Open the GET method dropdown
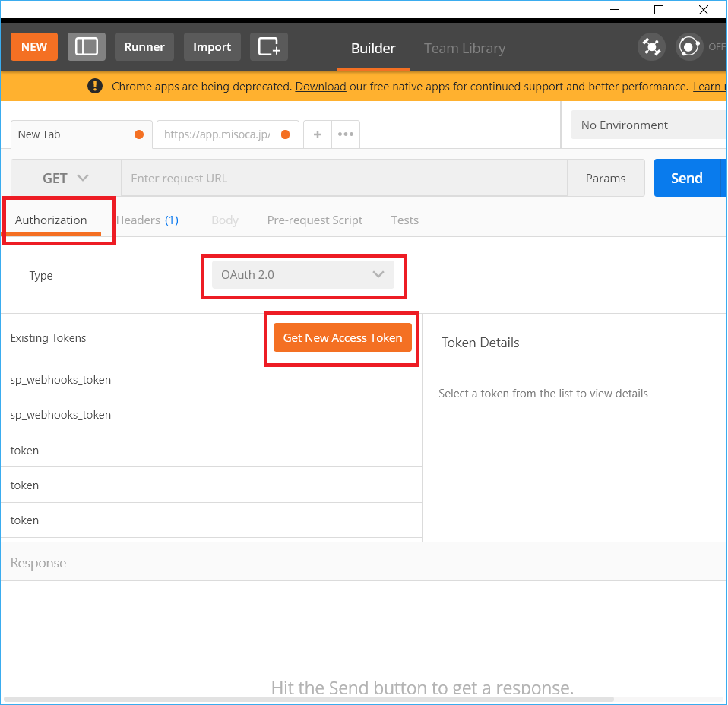Viewport: 728px width, 705px height. click(66, 179)
